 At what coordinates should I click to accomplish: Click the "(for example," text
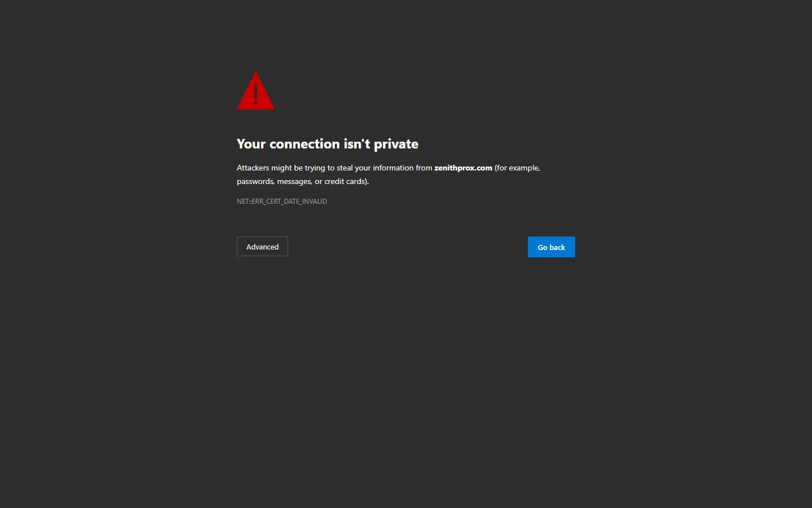coord(517,168)
